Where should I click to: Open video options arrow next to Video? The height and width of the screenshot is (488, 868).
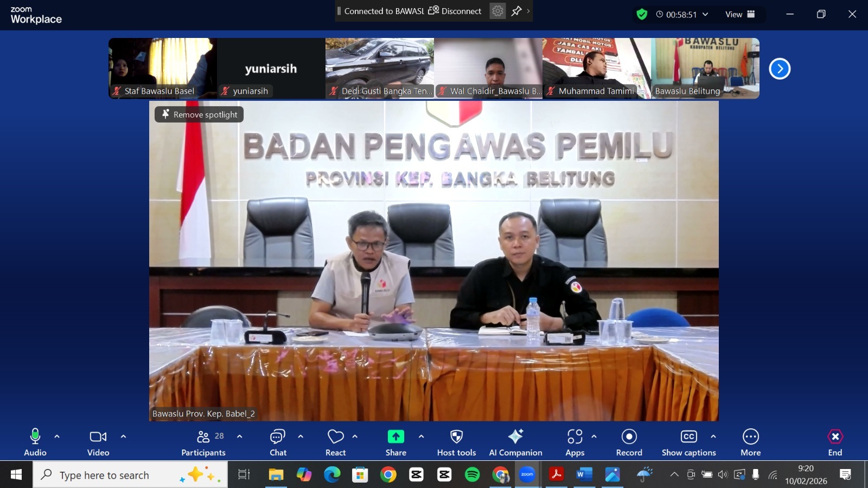[123, 436]
